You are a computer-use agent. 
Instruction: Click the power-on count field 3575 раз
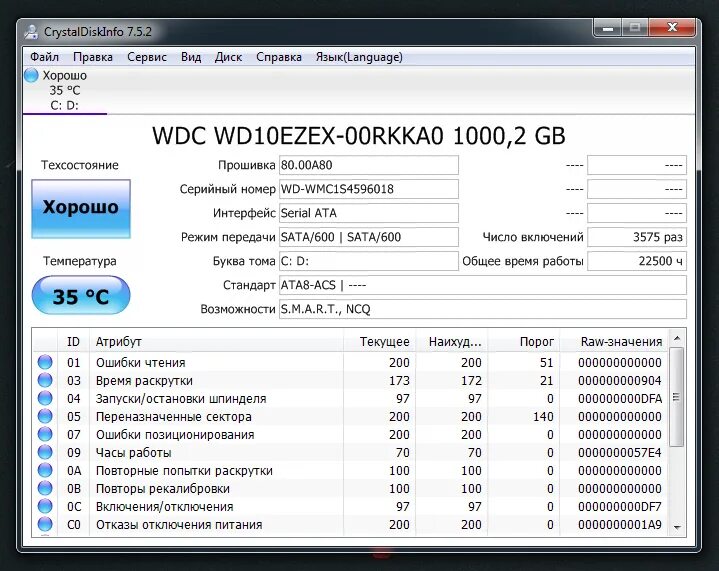point(637,237)
